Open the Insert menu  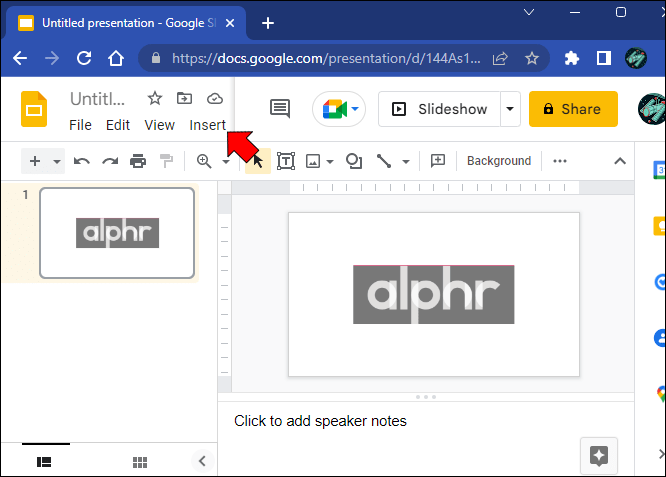click(x=207, y=125)
